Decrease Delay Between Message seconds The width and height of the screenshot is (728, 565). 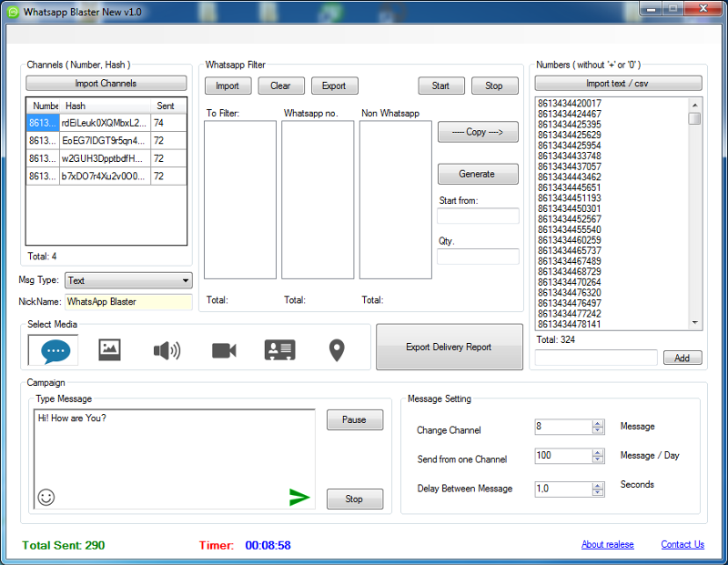coord(598,492)
